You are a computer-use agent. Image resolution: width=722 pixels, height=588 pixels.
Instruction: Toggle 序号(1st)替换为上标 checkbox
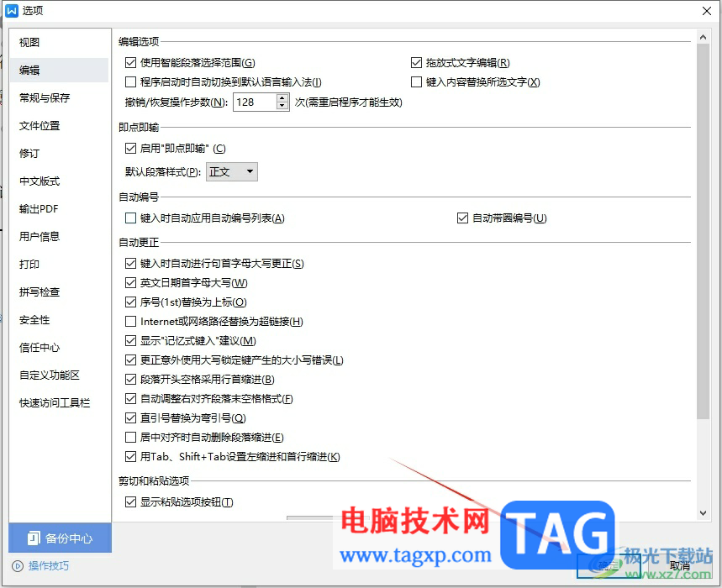131,302
